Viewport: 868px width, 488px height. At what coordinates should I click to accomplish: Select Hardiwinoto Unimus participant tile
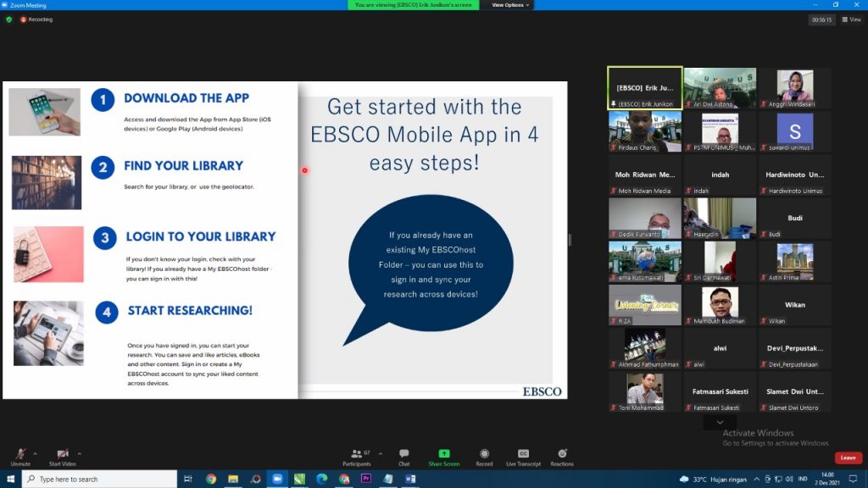click(x=794, y=175)
